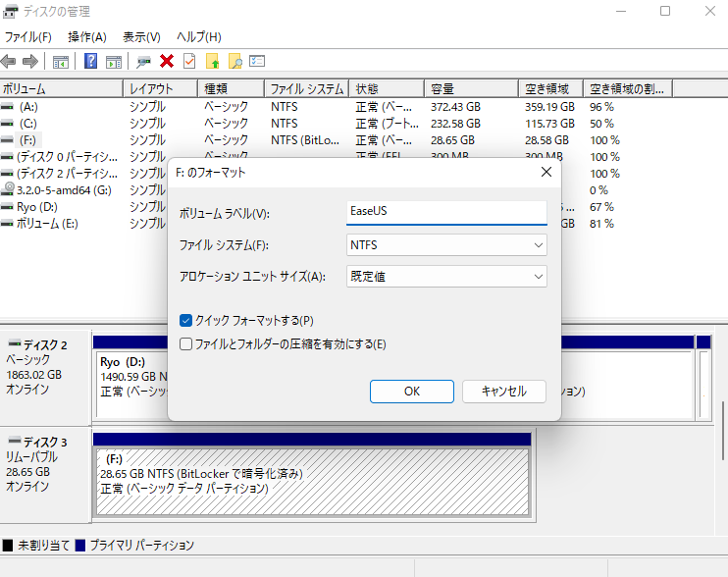This screenshot has height=577, width=728.
Task: Click the properties checkmark page icon
Action: [x=189, y=61]
